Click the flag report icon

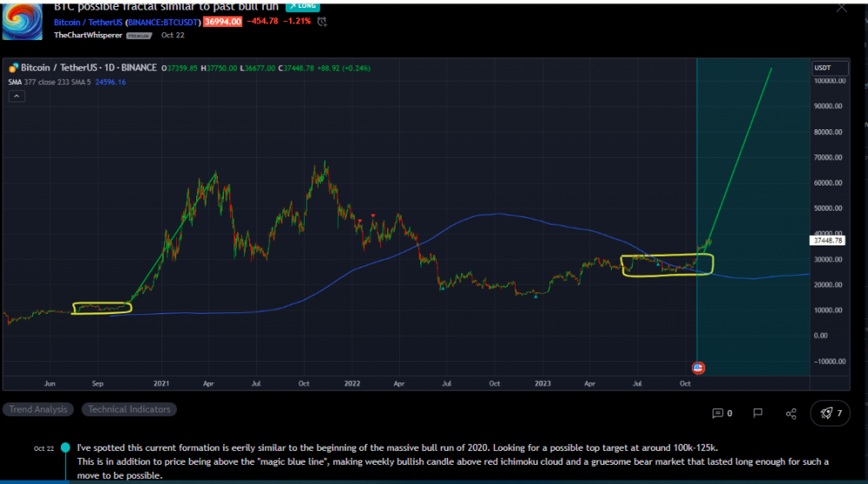click(x=757, y=414)
